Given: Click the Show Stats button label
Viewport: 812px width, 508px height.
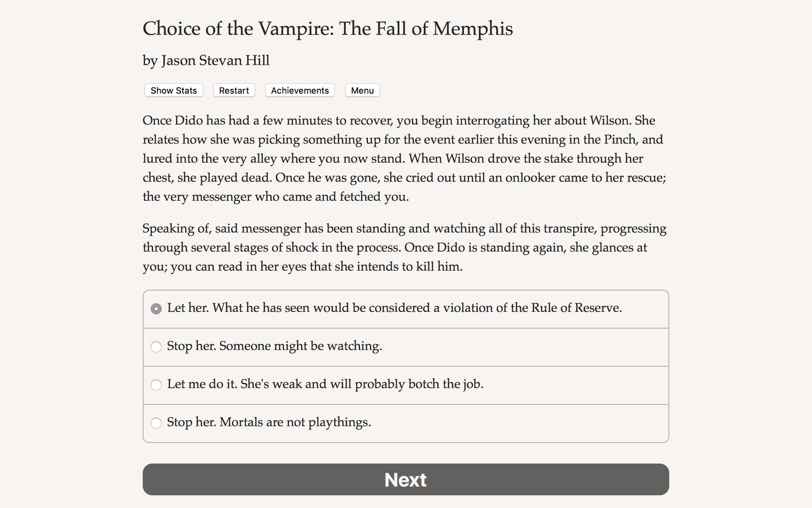Looking at the screenshot, I should coord(173,90).
